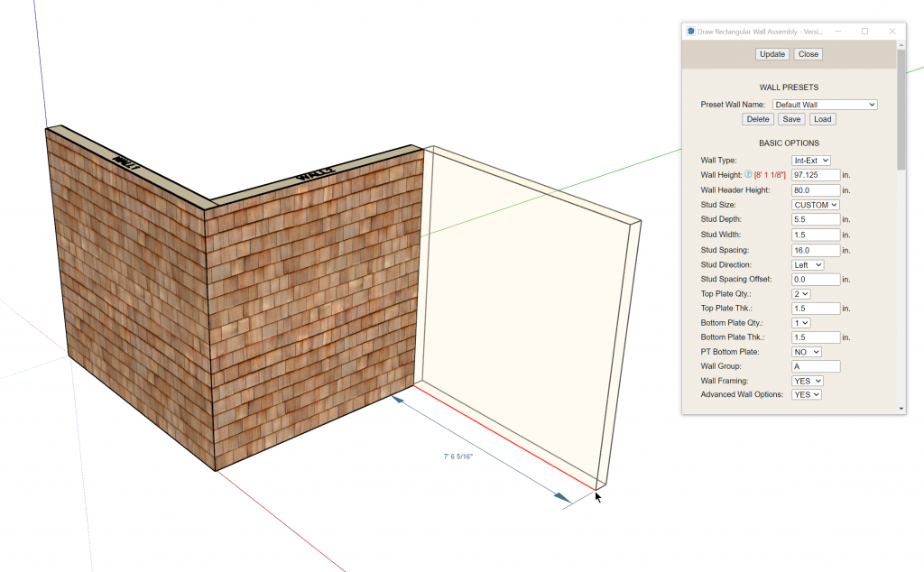Delete the selected wall preset

[758, 119]
